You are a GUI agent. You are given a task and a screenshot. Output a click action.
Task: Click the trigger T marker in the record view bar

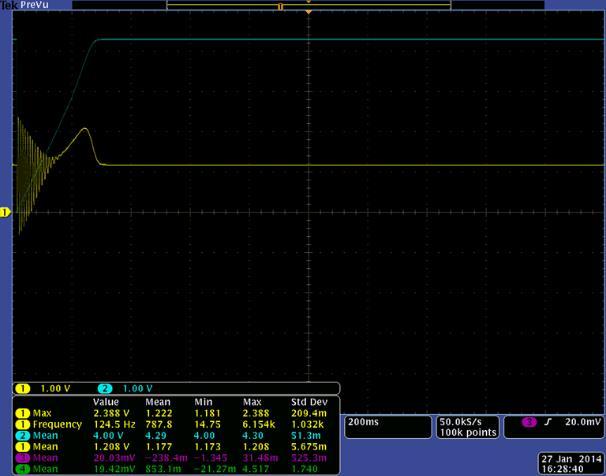pyautogui.click(x=280, y=7)
